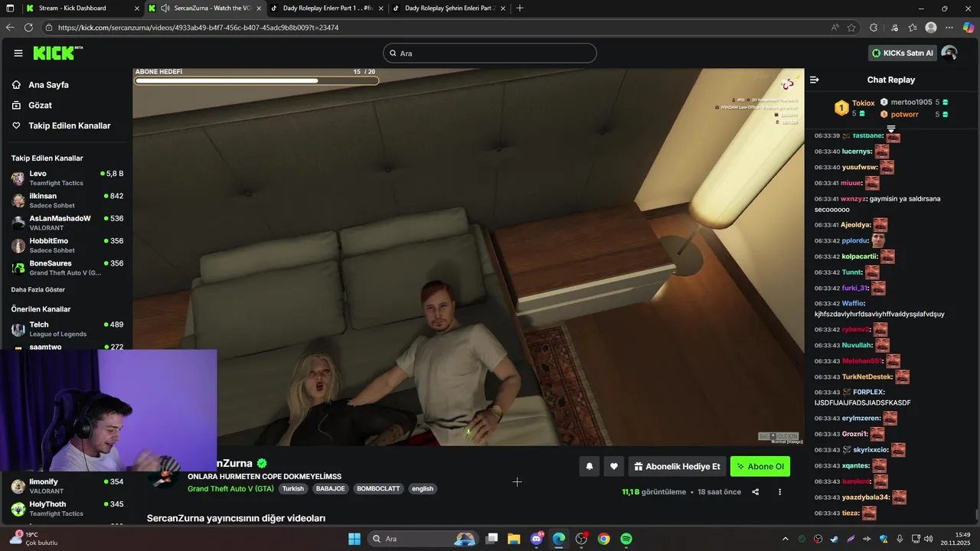
Task: Click the Abone Ol button
Action: point(759,466)
